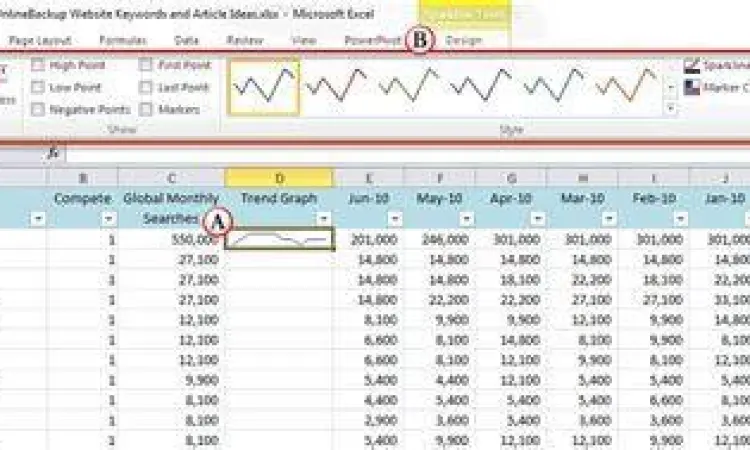Viewport: 750px width, 450px height.
Task: Select the second sparkline style thumbnail
Action: pyautogui.click(x=336, y=86)
